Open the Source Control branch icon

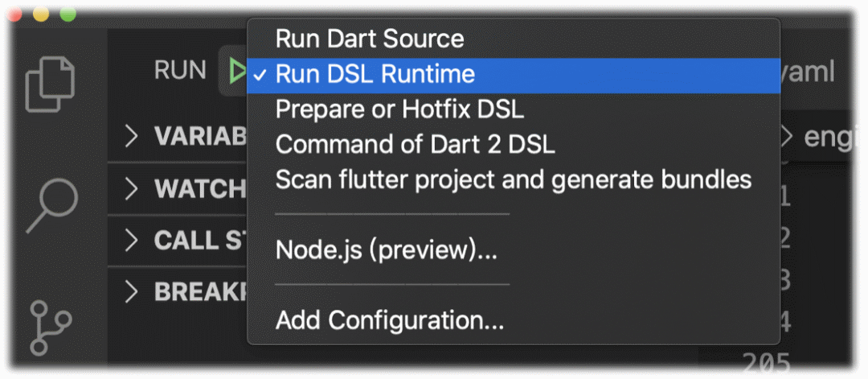tap(51, 328)
